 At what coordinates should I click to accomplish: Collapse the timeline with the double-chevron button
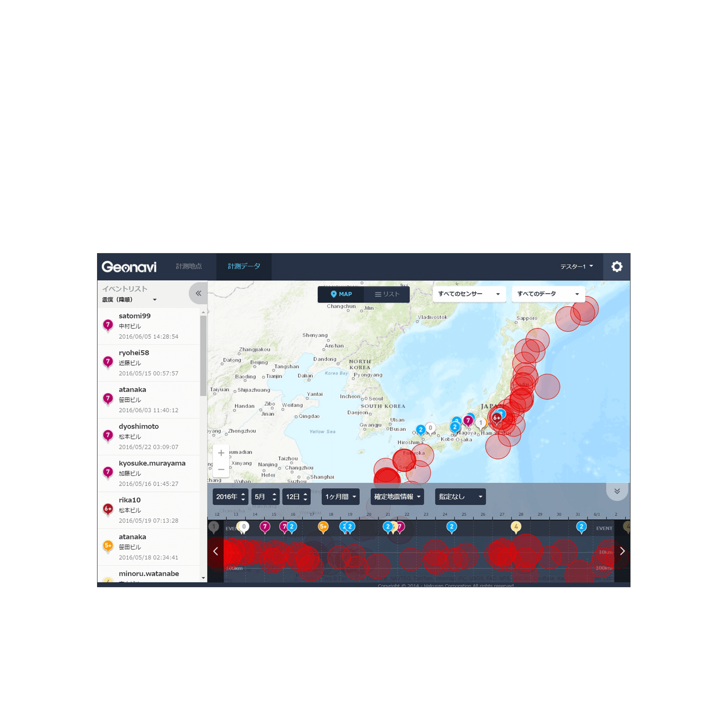(x=617, y=491)
